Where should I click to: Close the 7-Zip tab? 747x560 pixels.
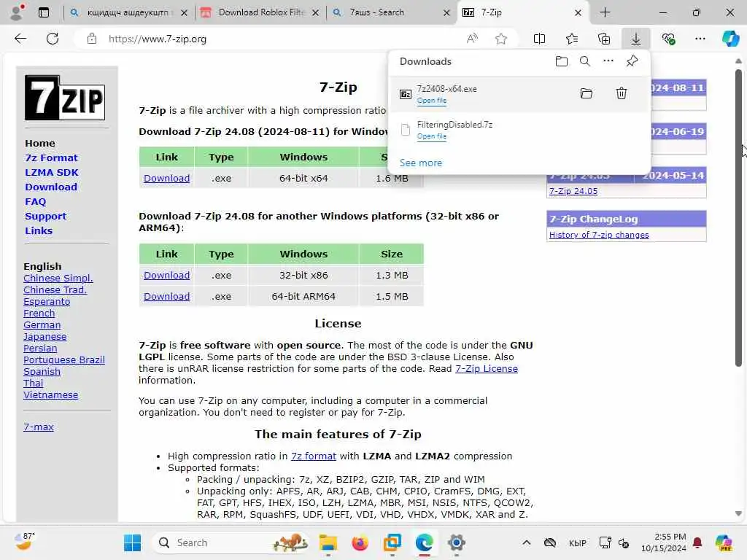[578, 13]
